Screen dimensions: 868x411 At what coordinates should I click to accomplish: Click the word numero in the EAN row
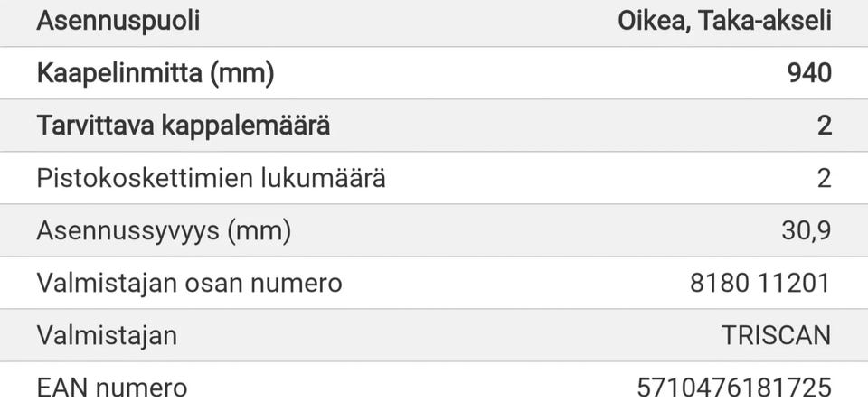click(x=142, y=388)
